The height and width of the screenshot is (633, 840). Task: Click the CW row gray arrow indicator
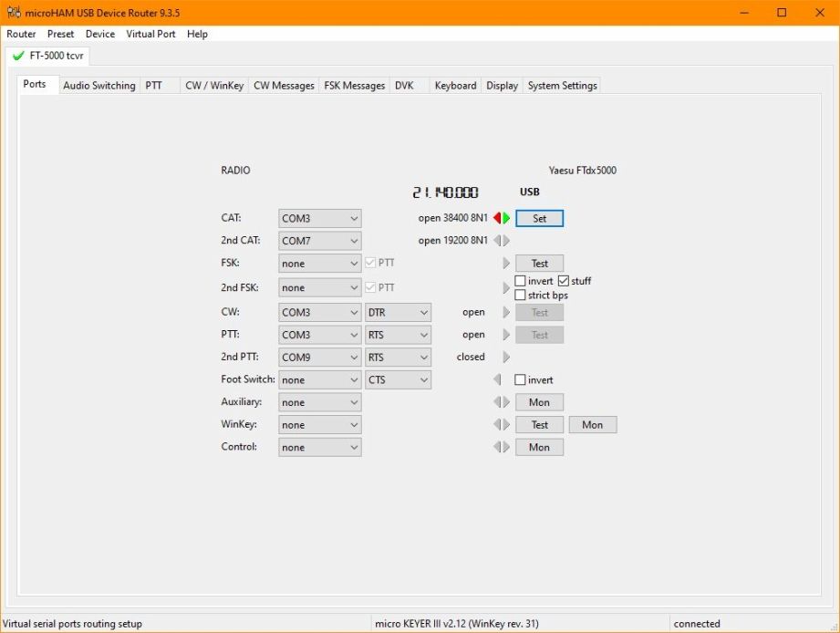tap(506, 312)
